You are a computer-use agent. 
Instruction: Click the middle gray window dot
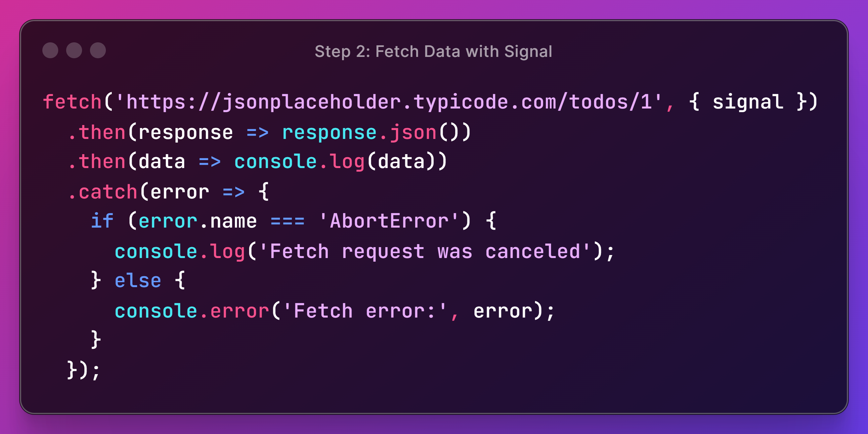pos(74,51)
